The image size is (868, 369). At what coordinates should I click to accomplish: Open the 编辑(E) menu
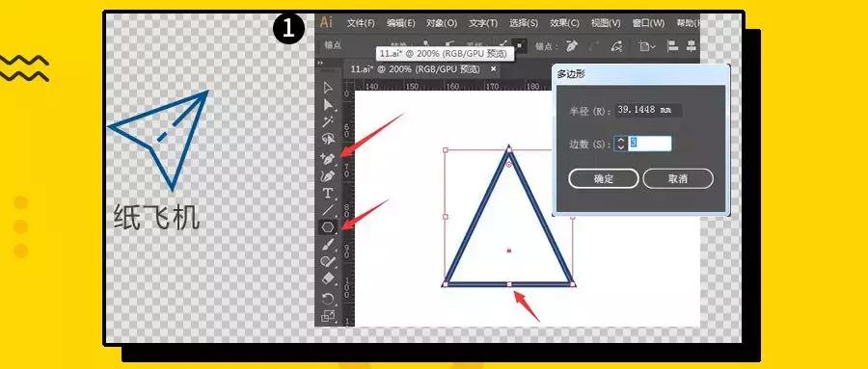point(401,23)
